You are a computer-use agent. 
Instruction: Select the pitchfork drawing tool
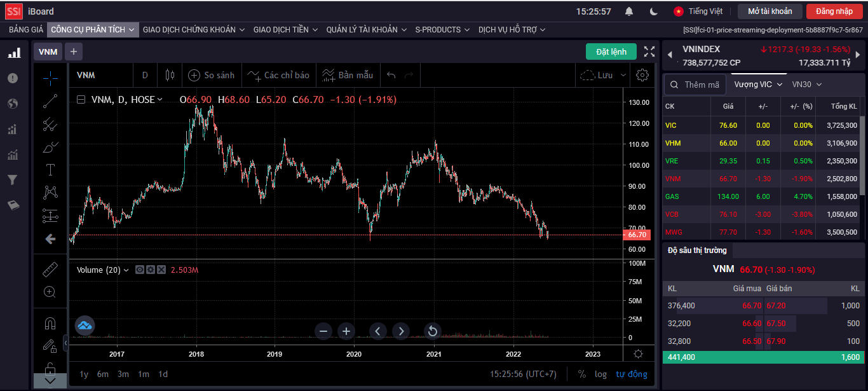pos(50,124)
